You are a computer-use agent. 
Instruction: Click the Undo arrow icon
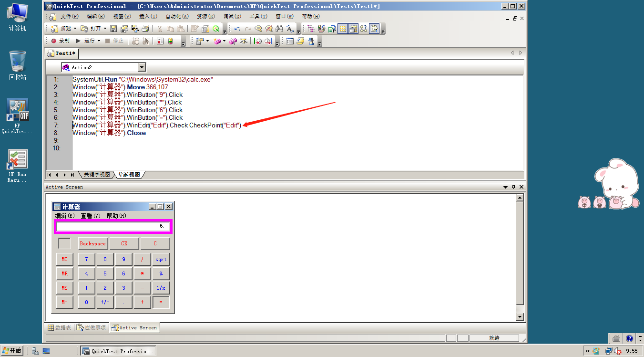click(237, 29)
